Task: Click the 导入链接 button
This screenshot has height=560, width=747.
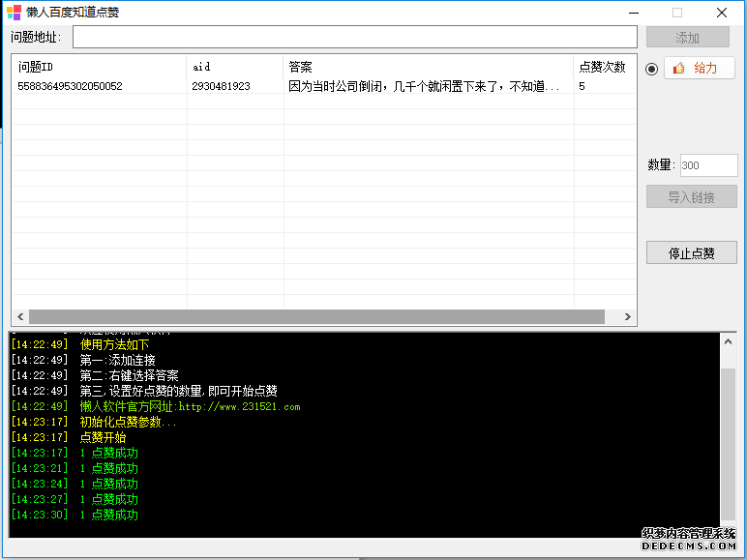Action: tap(691, 197)
